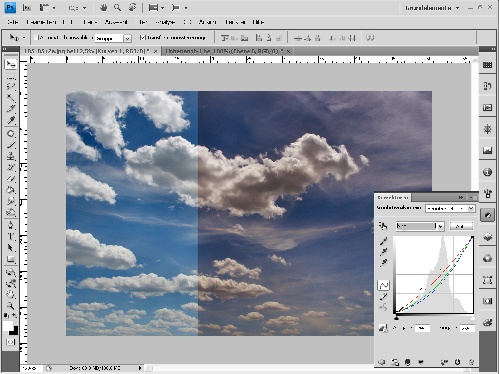Collapse Adjustments panel with double arrow
This screenshot has width=499, height=374.
point(461,198)
